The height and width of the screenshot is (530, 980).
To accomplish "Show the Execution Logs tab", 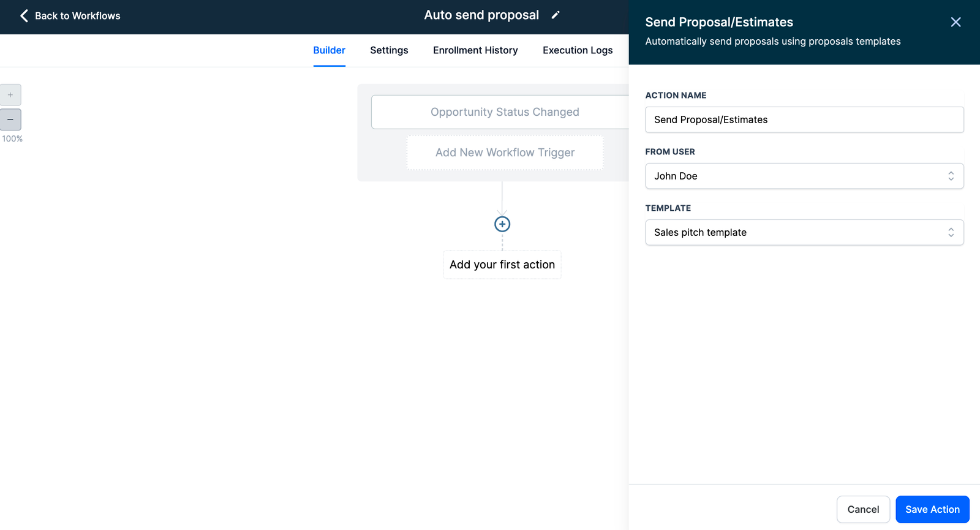I will [x=577, y=50].
